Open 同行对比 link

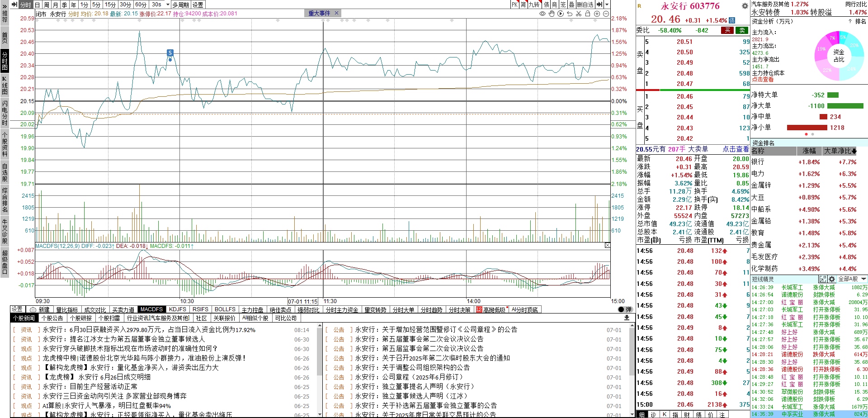(856, 4)
